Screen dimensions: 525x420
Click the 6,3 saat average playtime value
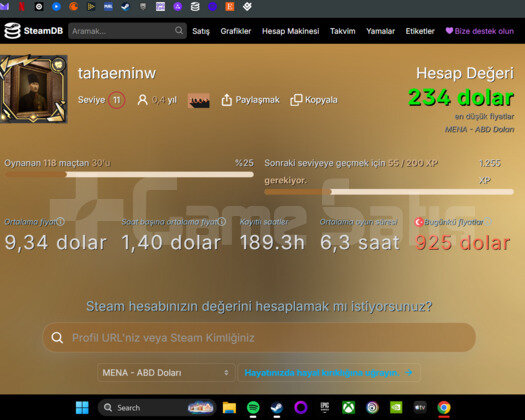pyautogui.click(x=360, y=242)
